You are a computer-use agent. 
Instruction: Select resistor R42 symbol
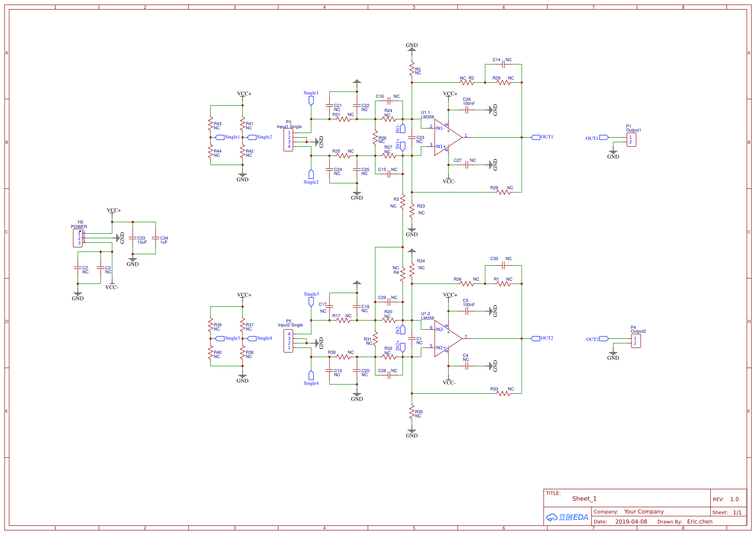(243, 151)
